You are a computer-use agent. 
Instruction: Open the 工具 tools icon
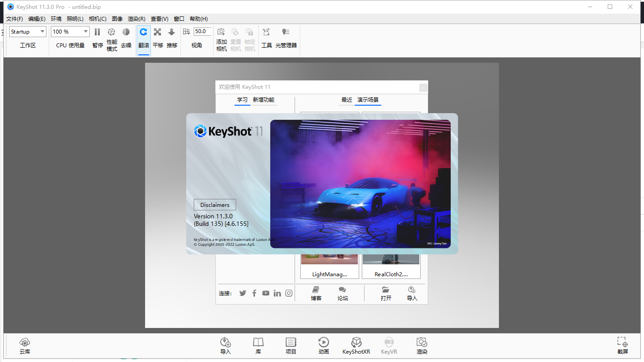(266, 32)
